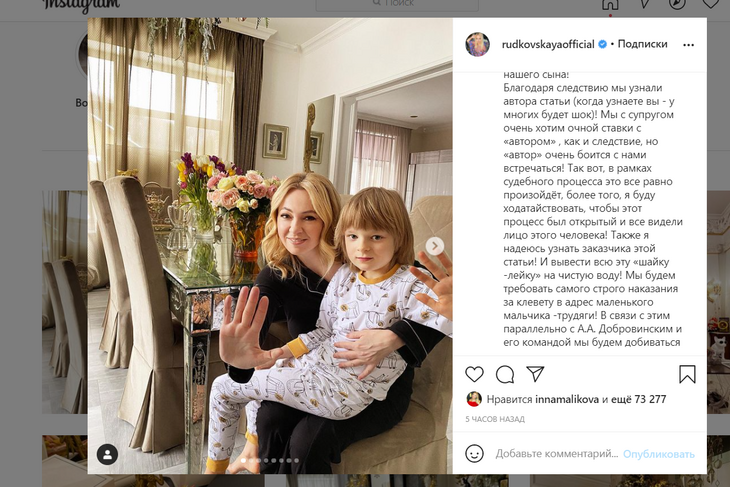
Task: Show the next photo with the arrow
Action: click(x=435, y=246)
